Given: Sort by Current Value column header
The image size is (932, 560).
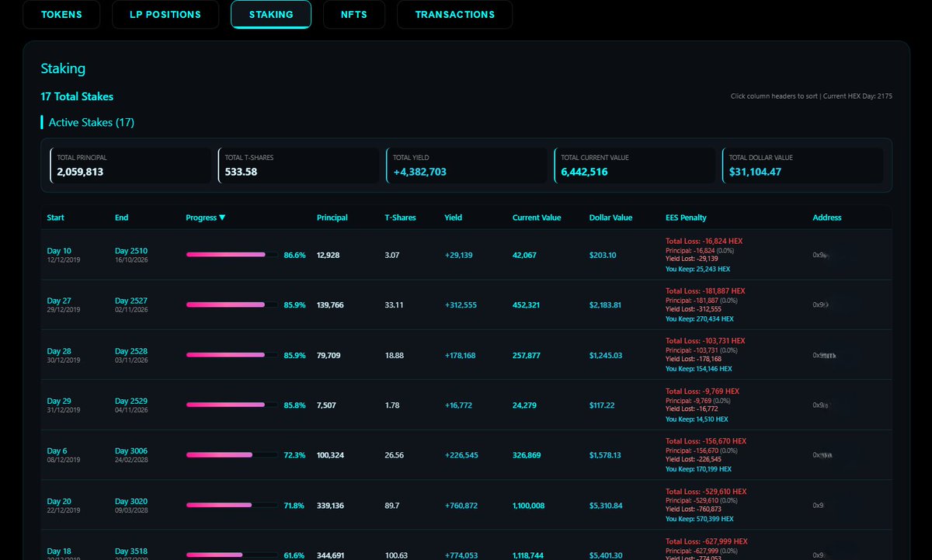Looking at the screenshot, I should 537,217.
